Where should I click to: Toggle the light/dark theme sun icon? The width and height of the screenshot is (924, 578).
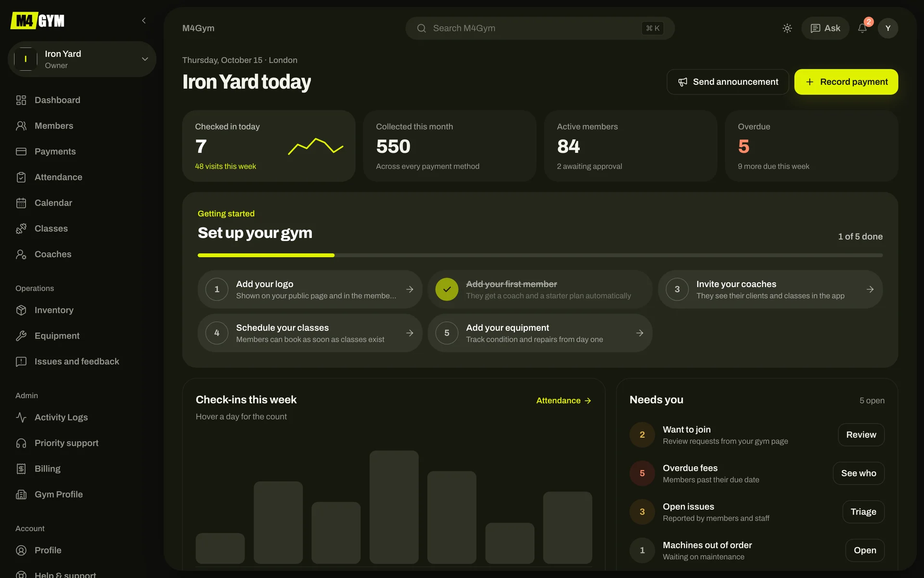tap(787, 28)
